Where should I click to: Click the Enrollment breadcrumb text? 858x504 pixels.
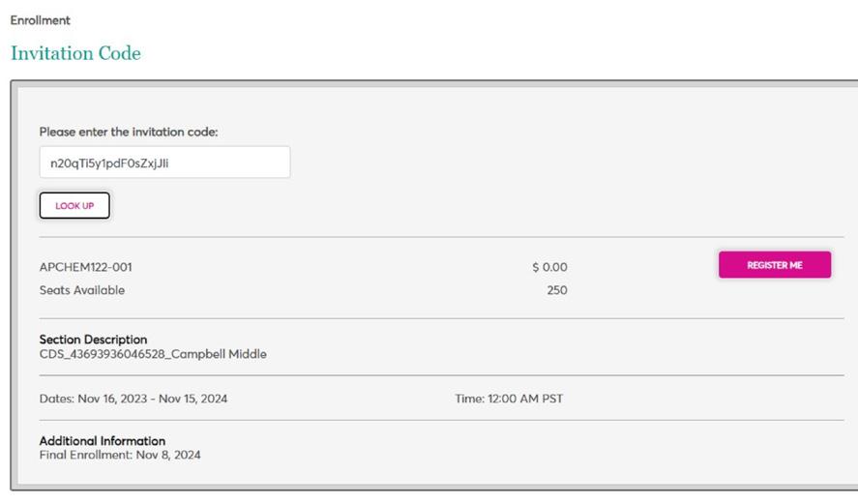click(40, 20)
